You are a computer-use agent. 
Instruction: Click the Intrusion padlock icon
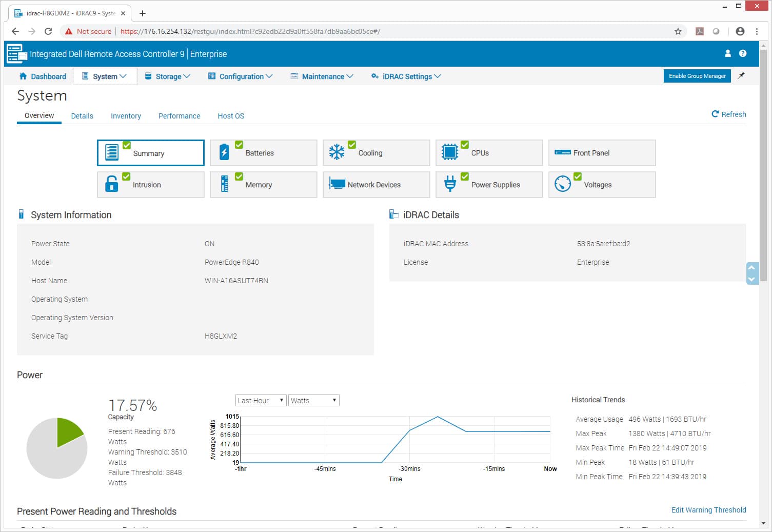click(111, 184)
